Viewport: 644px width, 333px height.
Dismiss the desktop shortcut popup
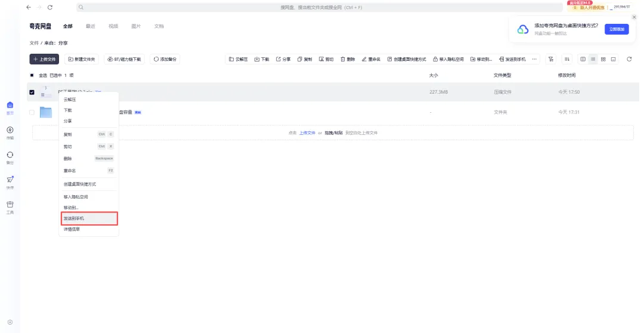pyautogui.click(x=634, y=17)
